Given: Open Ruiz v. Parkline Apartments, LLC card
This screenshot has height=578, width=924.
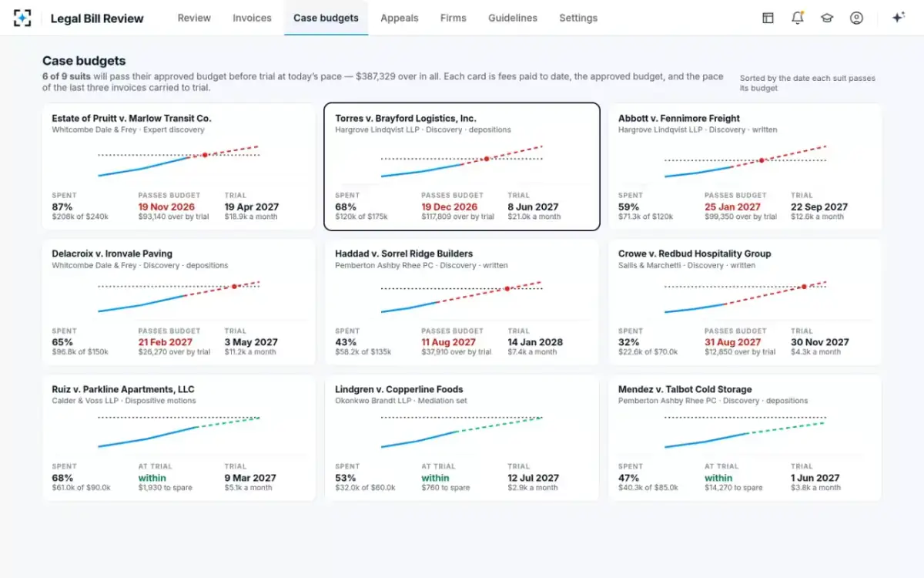Looking at the screenshot, I should 179,438.
